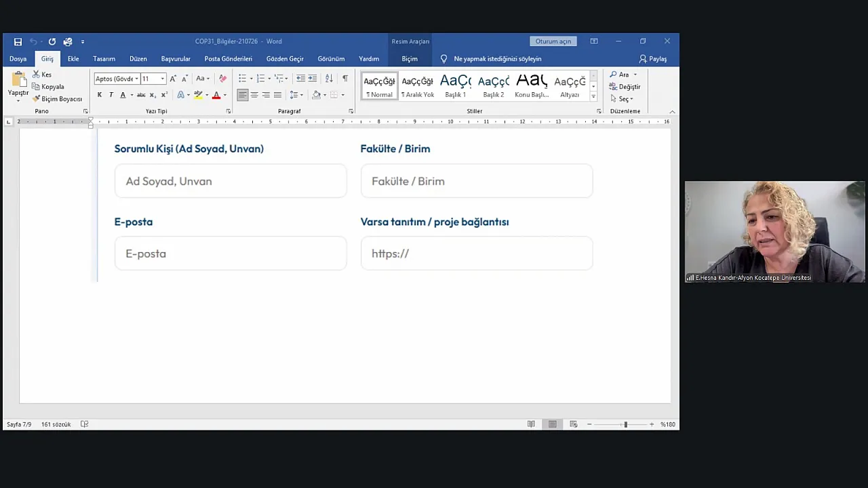Click the shading paint bucket icon
Viewport: 868px width, 488px height.
point(316,95)
